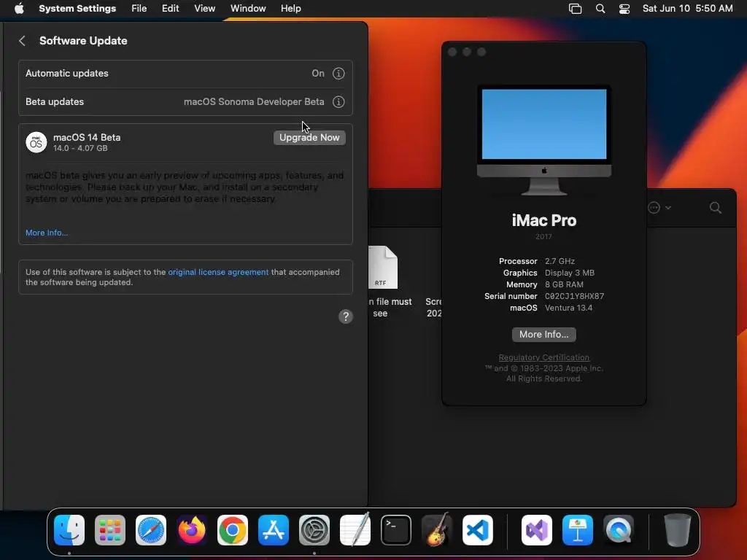Click the date and time clock
747x560 pixels.
[687, 9]
